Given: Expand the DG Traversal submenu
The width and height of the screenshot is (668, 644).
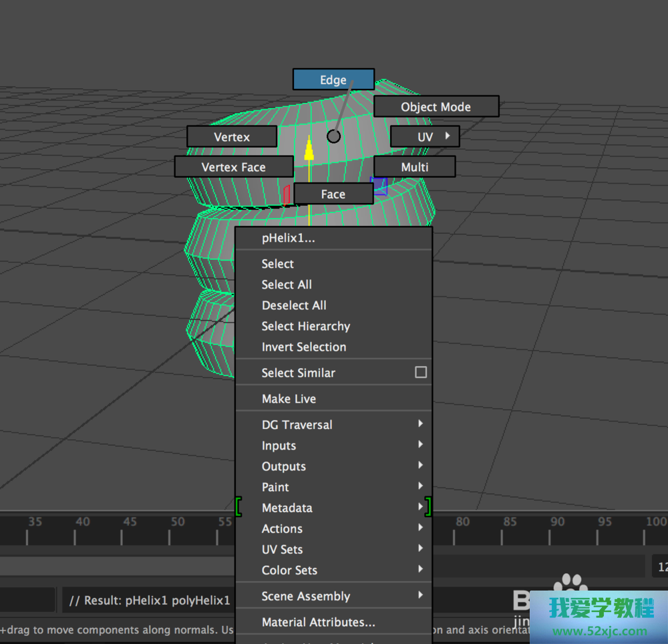Looking at the screenshot, I should (420, 424).
